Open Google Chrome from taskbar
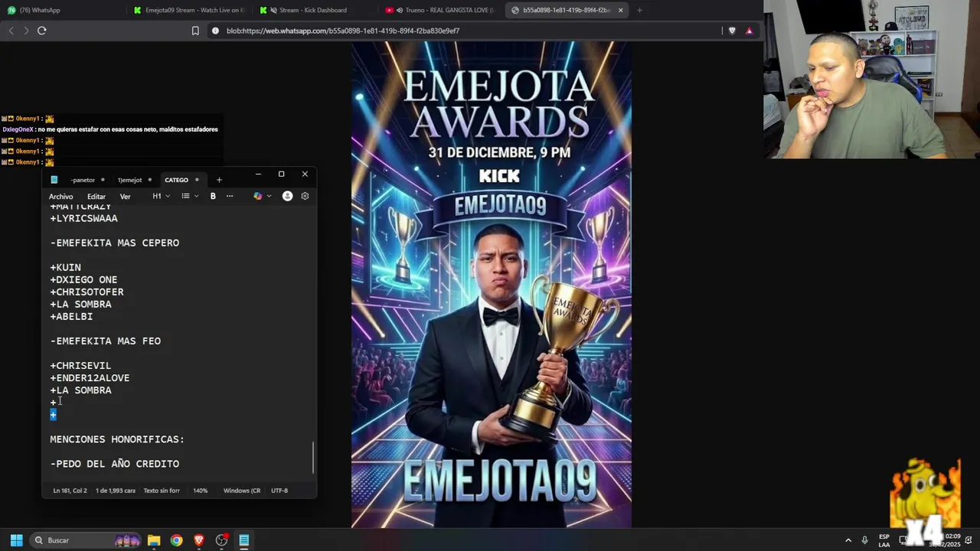 176,540
